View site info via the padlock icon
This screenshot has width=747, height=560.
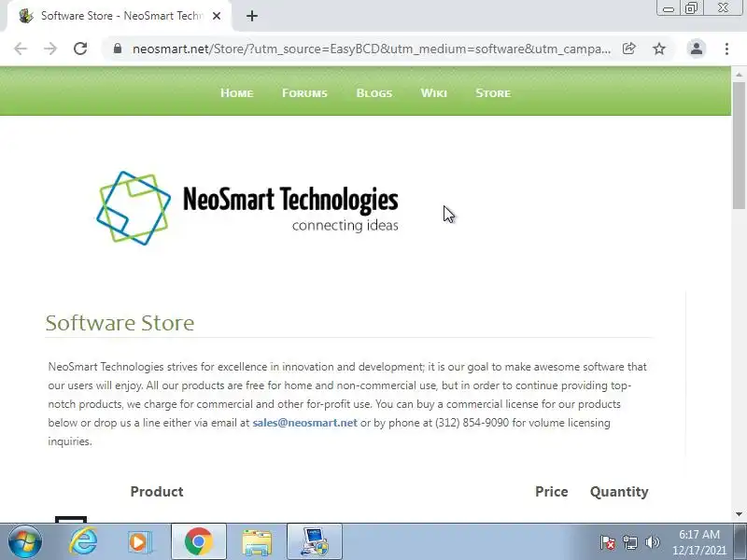coord(118,49)
